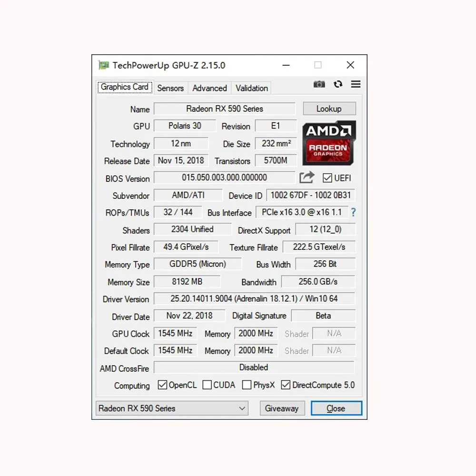Click the Default Clock row Shader N/A field
This screenshot has width=476, height=476.
click(334, 350)
